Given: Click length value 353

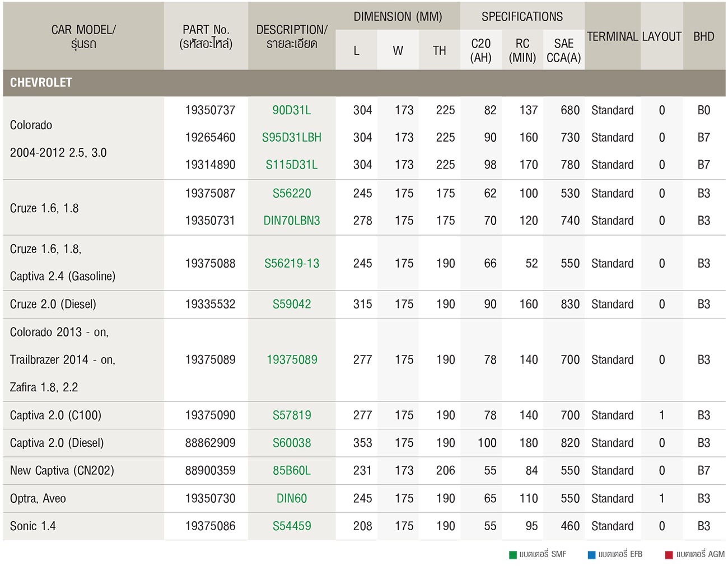Looking at the screenshot, I should point(362,443).
